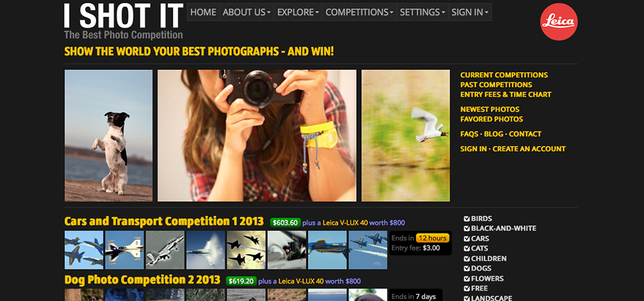
Task: Click CREATE AN ACCOUNT link
Action: tap(529, 149)
